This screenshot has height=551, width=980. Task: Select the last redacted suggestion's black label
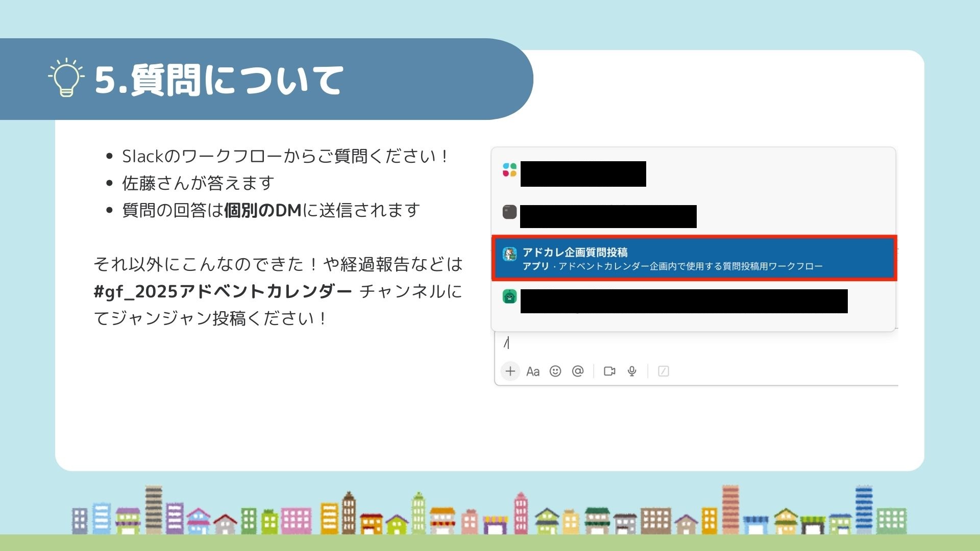coord(683,301)
